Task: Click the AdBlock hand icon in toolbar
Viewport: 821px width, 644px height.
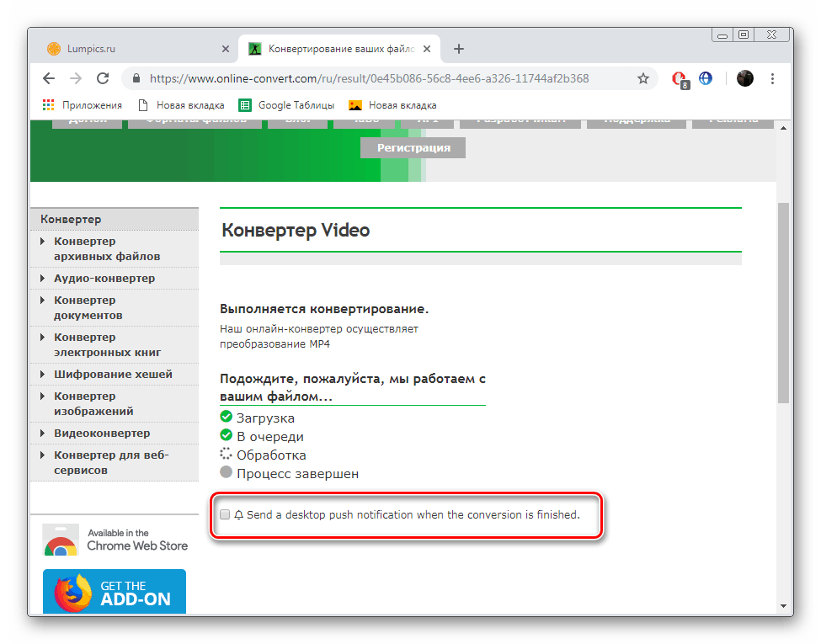Action: pos(680,78)
